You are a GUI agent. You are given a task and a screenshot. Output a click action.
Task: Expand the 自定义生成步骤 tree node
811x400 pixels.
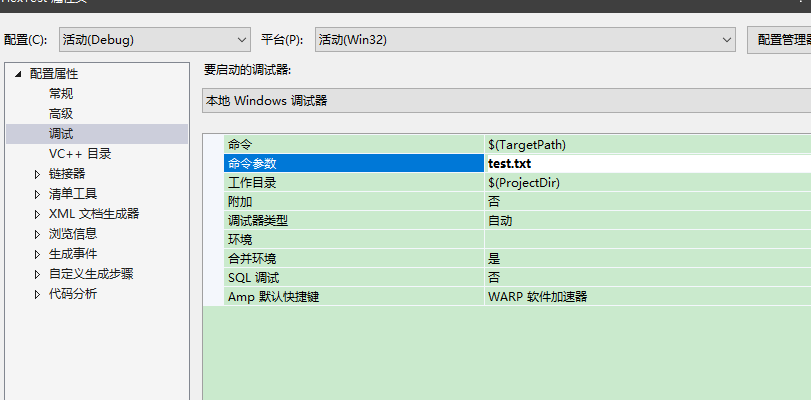click(37, 274)
